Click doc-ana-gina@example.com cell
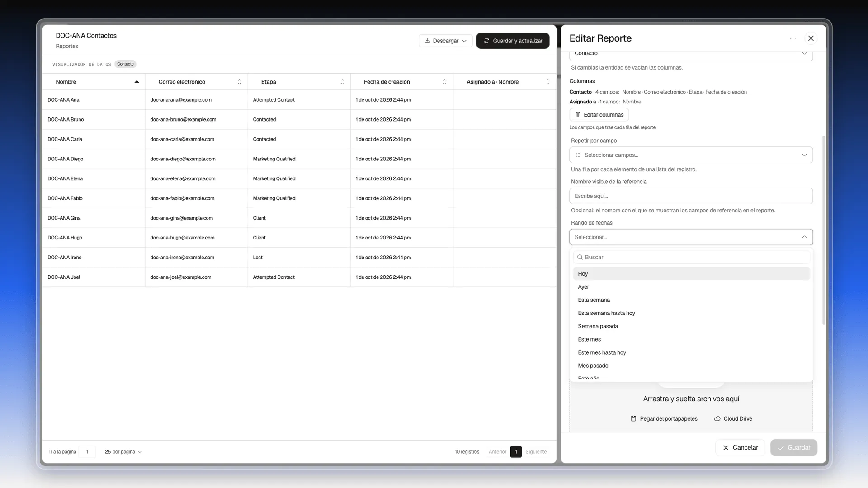The height and width of the screenshot is (488, 868). (196, 218)
